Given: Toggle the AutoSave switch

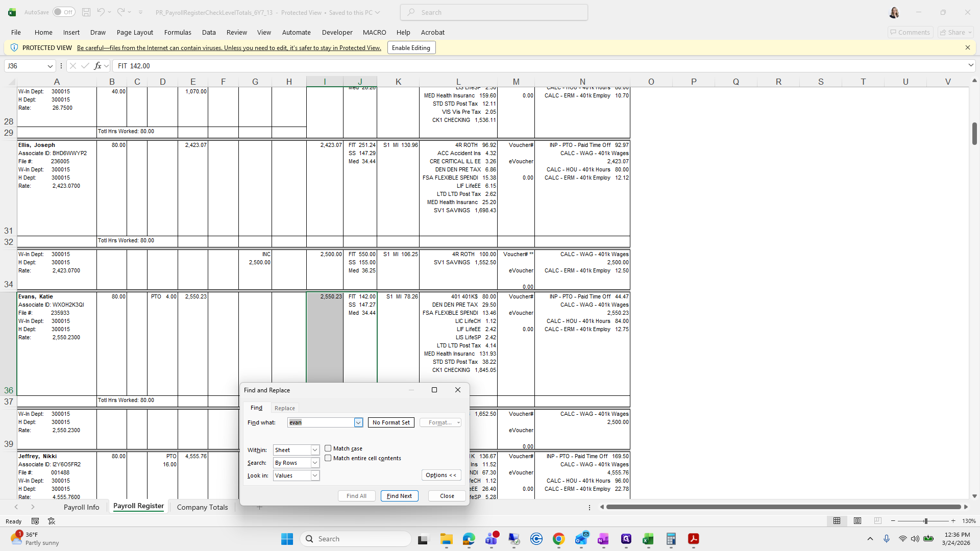Looking at the screenshot, I should [64, 12].
